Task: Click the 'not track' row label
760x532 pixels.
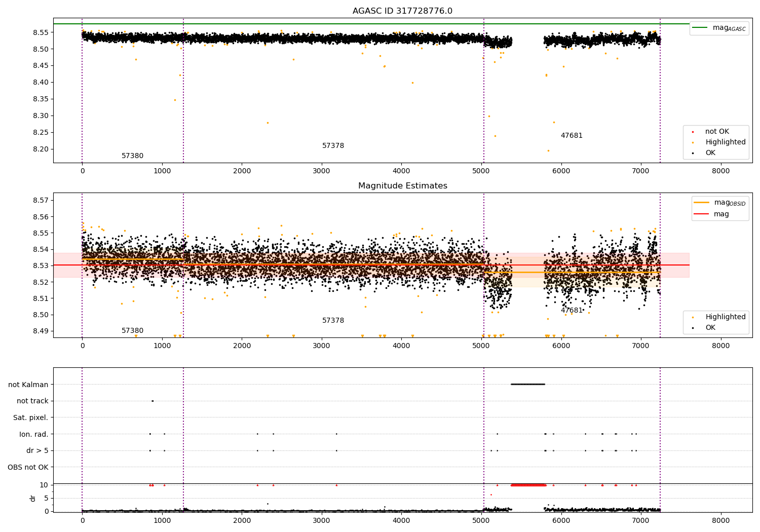Action: [32, 401]
